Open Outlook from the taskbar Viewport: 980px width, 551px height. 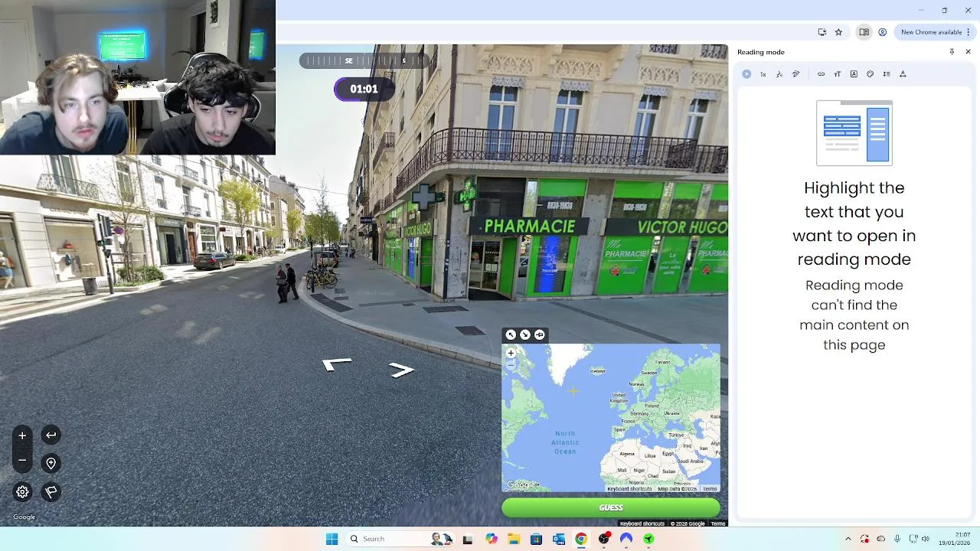tap(559, 539)
